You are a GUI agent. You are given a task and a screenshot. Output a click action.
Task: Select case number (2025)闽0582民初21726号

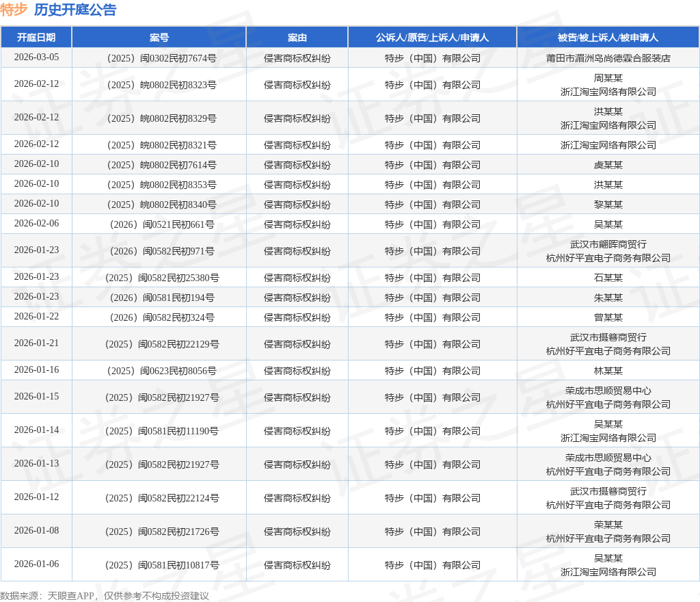pyautogui.click(x=161, y=532)
